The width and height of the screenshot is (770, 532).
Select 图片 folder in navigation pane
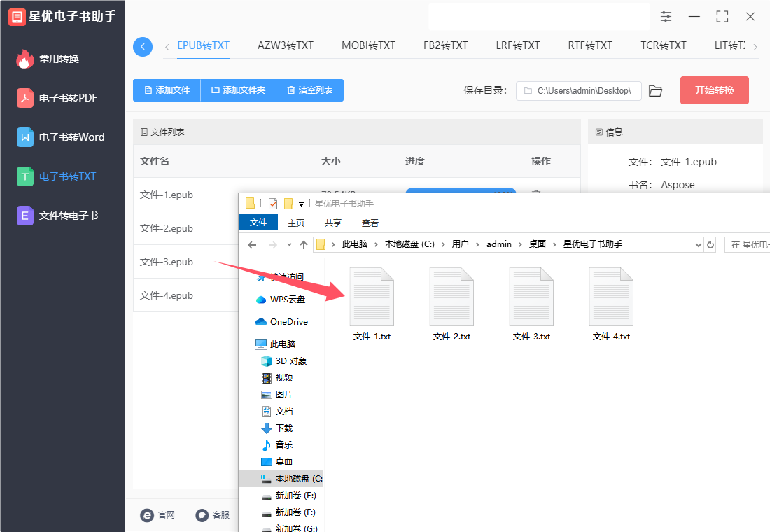point(277,395)
